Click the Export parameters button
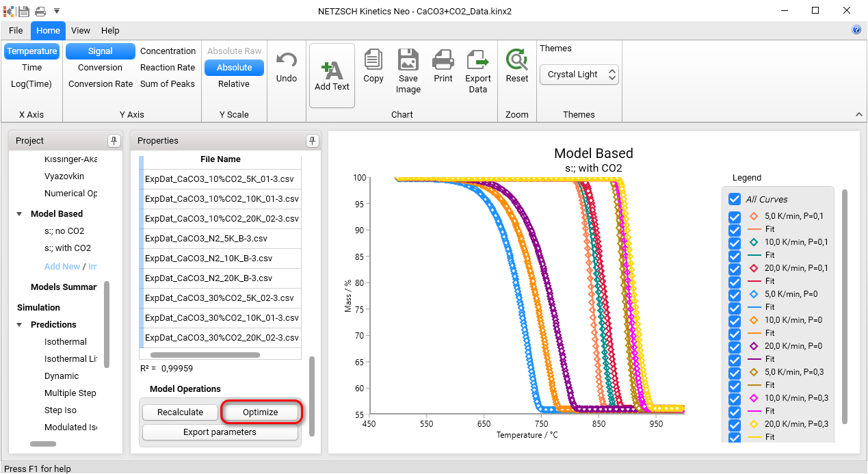Image resolution: width=868 pixels, height=474 pixels. (x=220, y=432)
